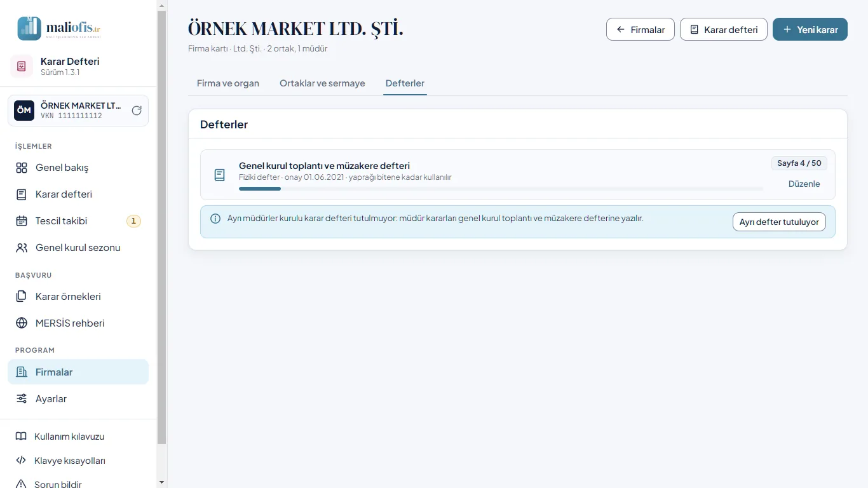This screenshot has height=488, width=868.
Task: Click the Firma kartı subtitle line
Action: pyautogui.click(x=258, y=48)
